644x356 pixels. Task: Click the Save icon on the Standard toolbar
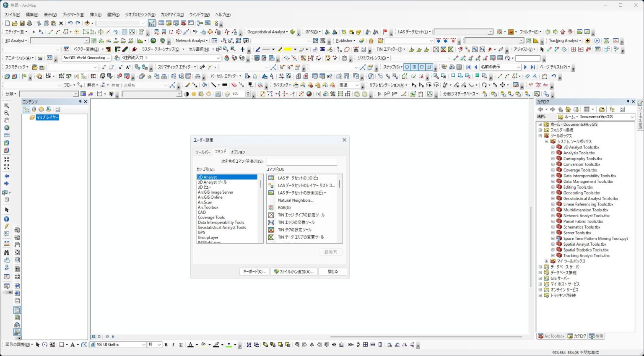pos(23,23)
